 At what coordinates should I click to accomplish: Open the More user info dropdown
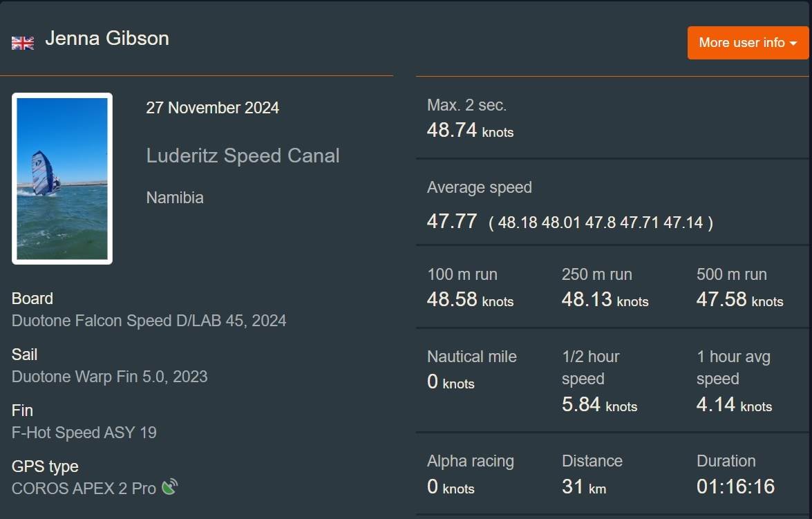747,43
